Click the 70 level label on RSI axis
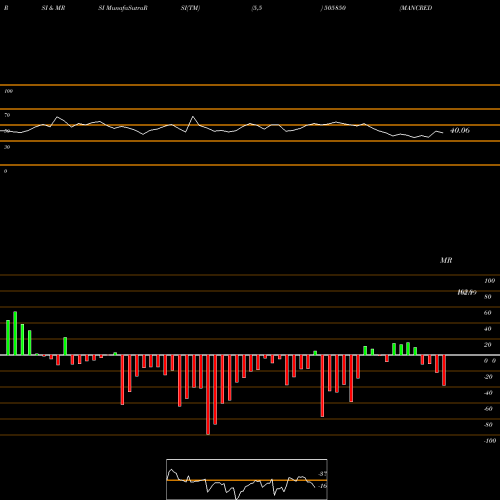Screen dimensions: 500x500 pyautogui.click(x=7, y=115)
